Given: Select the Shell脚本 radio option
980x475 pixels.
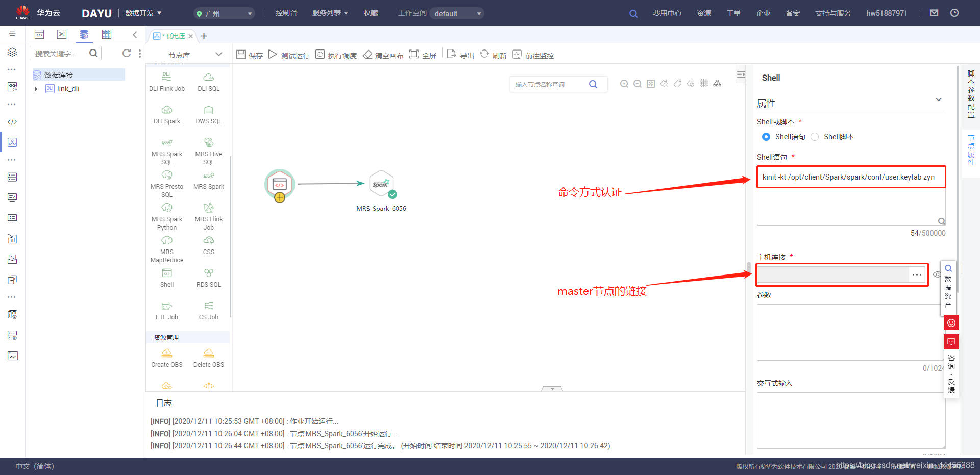Looking at the screenshot, I should point(815,137).
